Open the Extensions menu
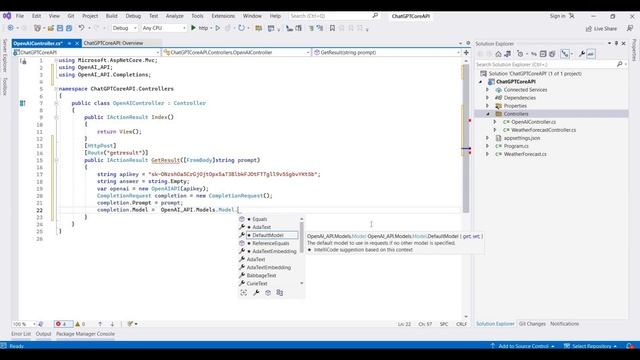Image resolution: width=640 pixels, height=360 pixels. [x=223, y=16]
